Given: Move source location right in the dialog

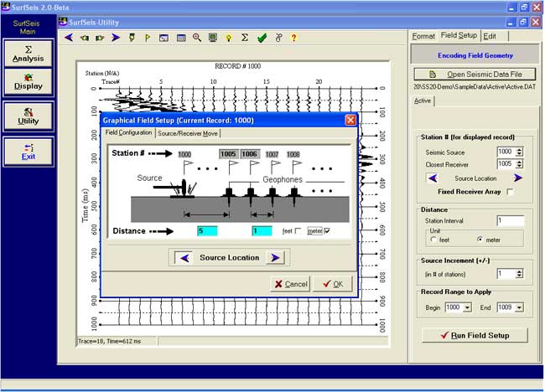Looking at the screenshot, I should [x=275, y=258].
